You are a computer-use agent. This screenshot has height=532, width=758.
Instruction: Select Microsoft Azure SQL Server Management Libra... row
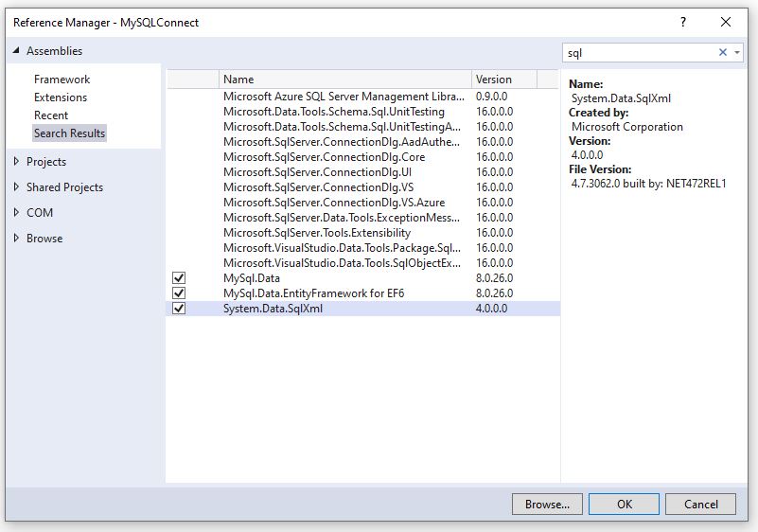coord(362,97)
